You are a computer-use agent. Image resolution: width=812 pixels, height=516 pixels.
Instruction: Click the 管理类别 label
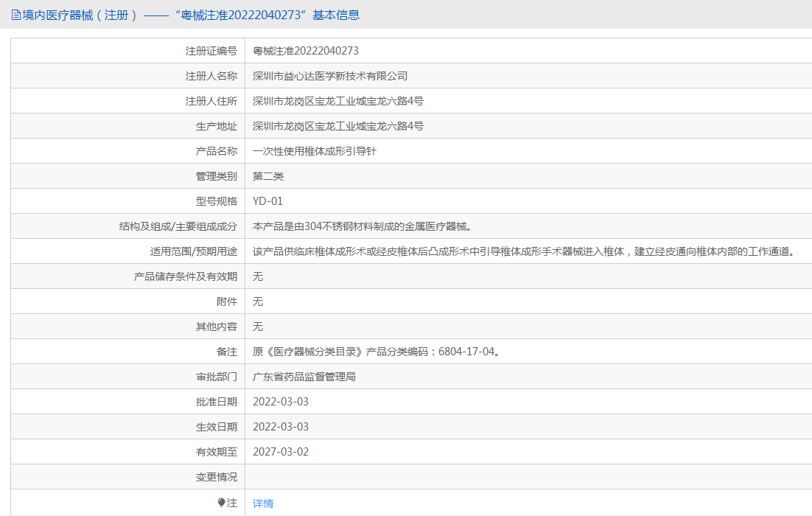(217, 176)
